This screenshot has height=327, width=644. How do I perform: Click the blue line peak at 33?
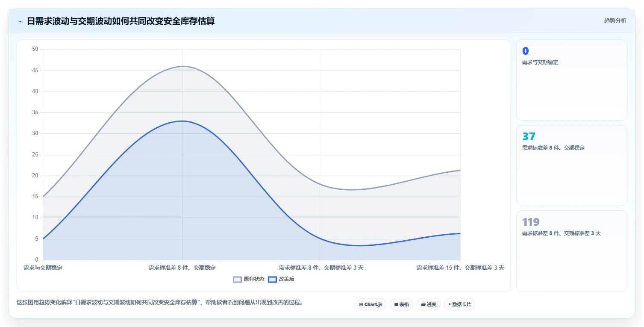tap(182, 121)
